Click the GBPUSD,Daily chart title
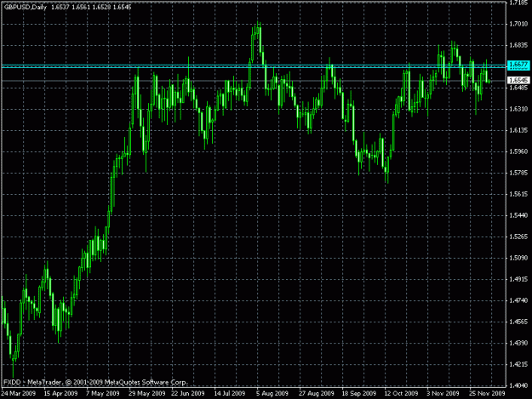The height and width of the screenshot is (399, 532). [x=26, y=7]
